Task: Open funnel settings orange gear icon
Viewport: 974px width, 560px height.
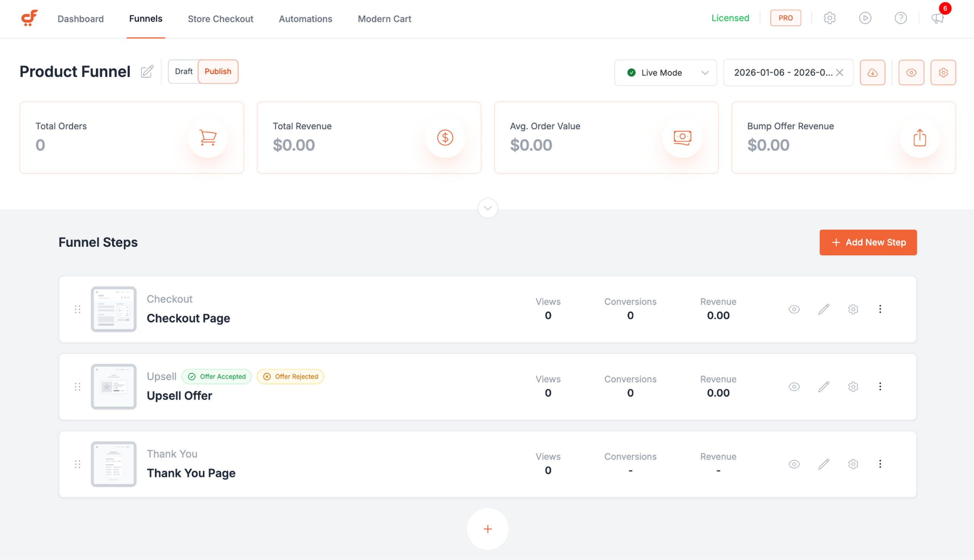Action: [x=943, y=72]
